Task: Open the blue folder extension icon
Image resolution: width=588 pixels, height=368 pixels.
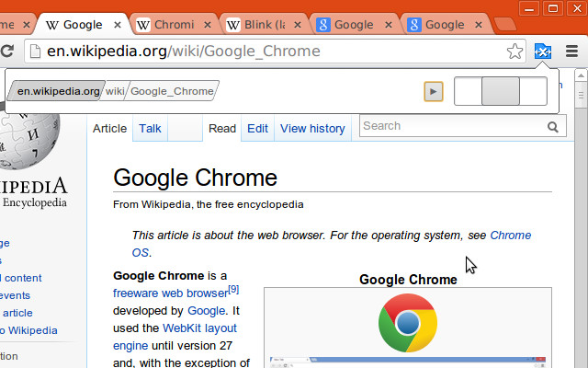Action: pos(543,52)
